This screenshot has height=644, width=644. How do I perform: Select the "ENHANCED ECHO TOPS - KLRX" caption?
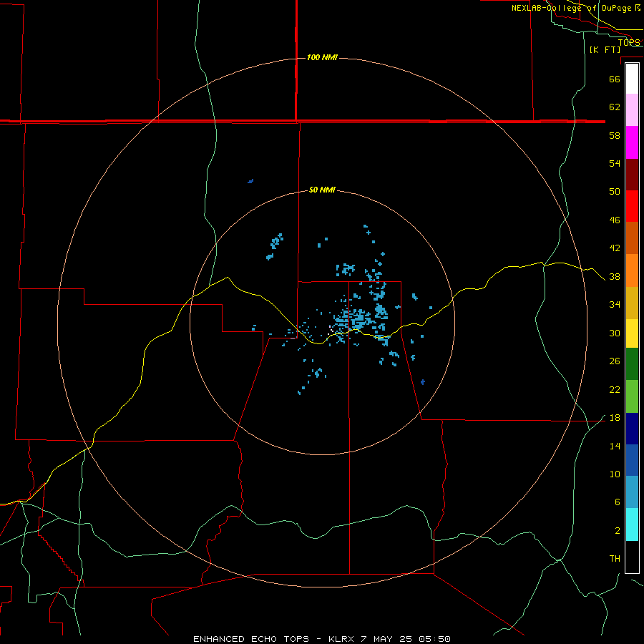tap(275, 639)
